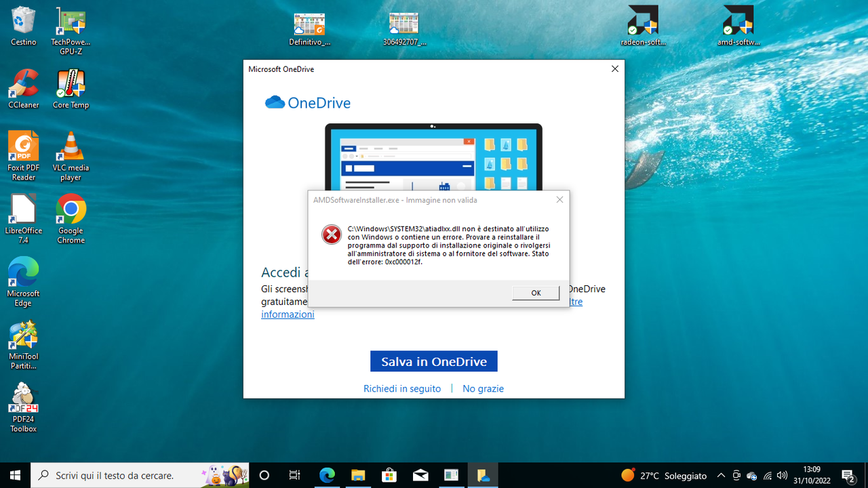Open the clock showing 13:09 31/10/2022
Viewport: 868px width, 488px height.
(812, 475)
